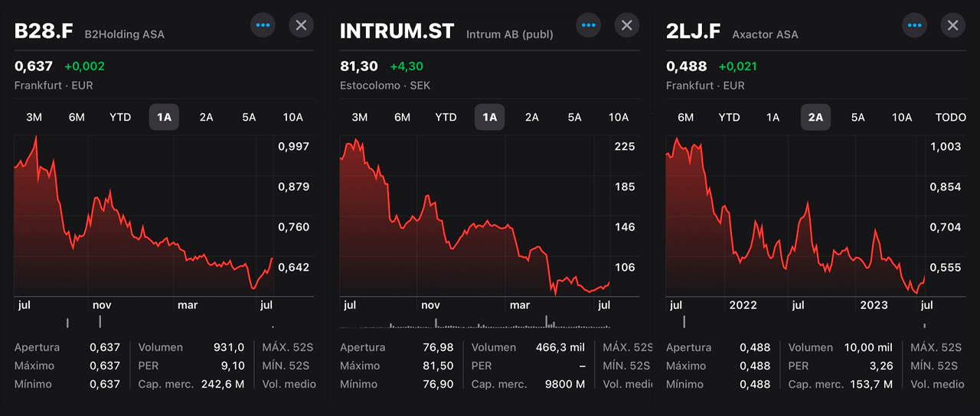Screen dimensions: 980x416
Task: Click the November dip on the INTRUM.ST chart
Action: click(452, 249)
